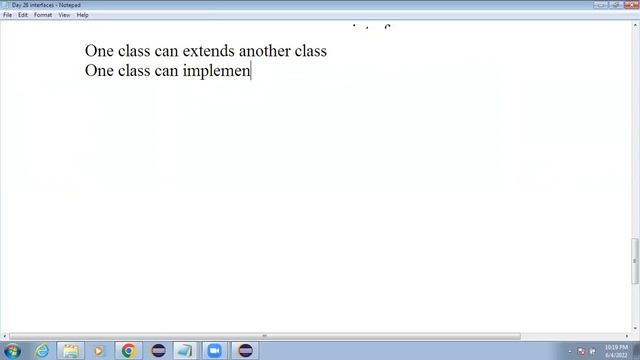
Task: Launch Internet Explorer from taskbar
Action: tap(42, 351)
